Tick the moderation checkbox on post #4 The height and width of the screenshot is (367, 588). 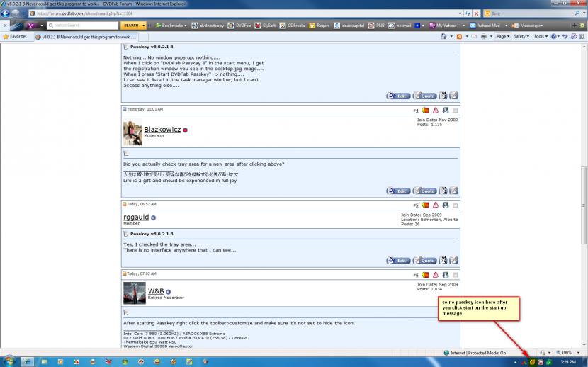(x=455, y=111)
